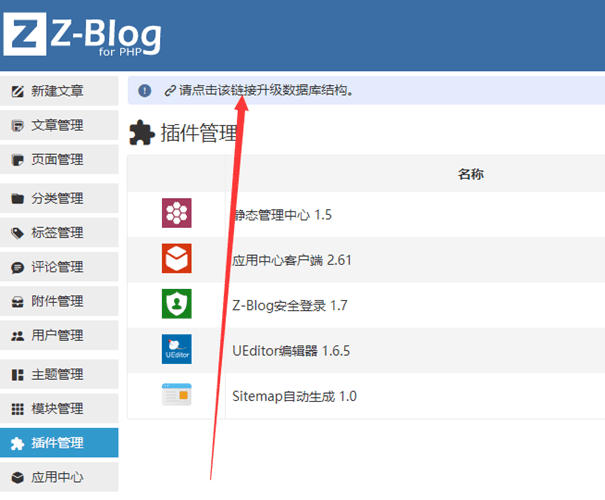This screenshot has width=605, height=500.
Task: Click the page icon beside 页面管理
Action: pyautogui.click(x=17, y=160)
